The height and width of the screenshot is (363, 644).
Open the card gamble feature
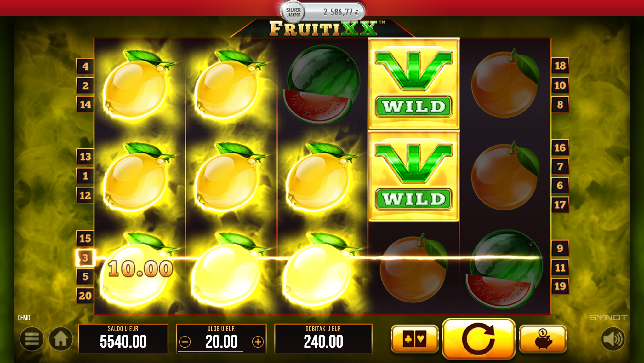coord(414,339)
